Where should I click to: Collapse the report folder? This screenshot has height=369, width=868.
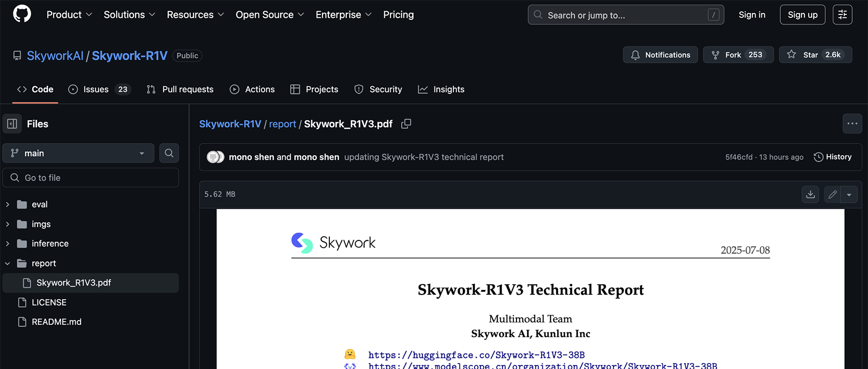8,264
